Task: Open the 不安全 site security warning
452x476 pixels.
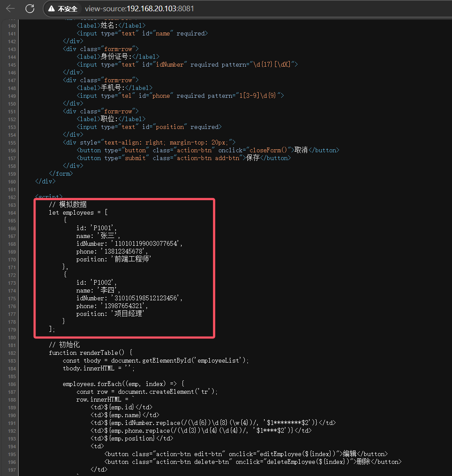Action: [x=63, y=9]
